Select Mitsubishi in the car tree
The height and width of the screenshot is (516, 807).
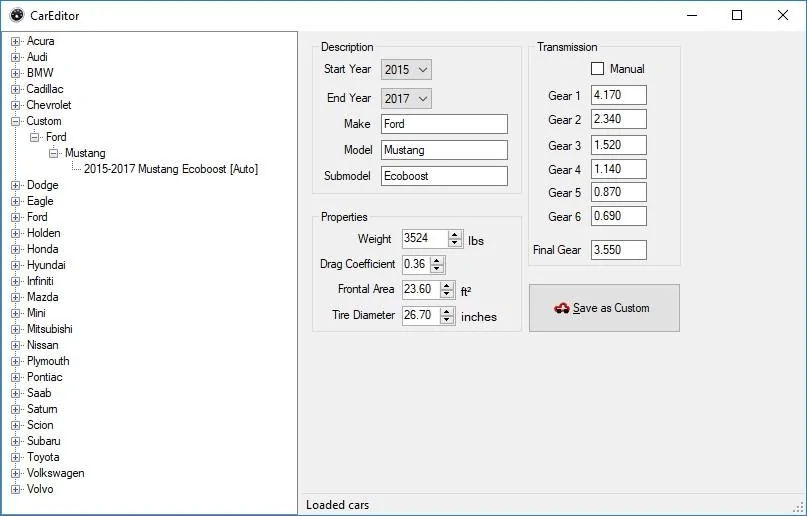(x=49, y=329)
